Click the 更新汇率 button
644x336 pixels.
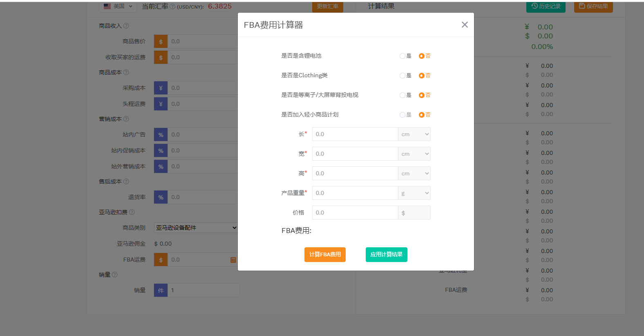pos(328,7)
